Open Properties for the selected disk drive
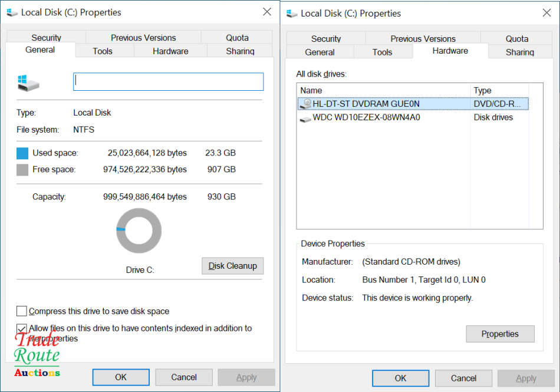This screenshot has height=392, width=560. 500,334
